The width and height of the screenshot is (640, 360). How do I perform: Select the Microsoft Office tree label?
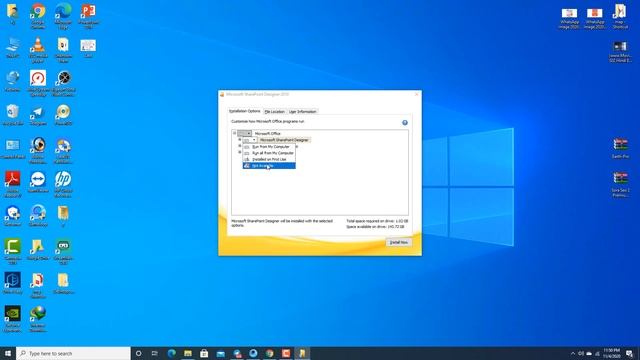point(267,133)
